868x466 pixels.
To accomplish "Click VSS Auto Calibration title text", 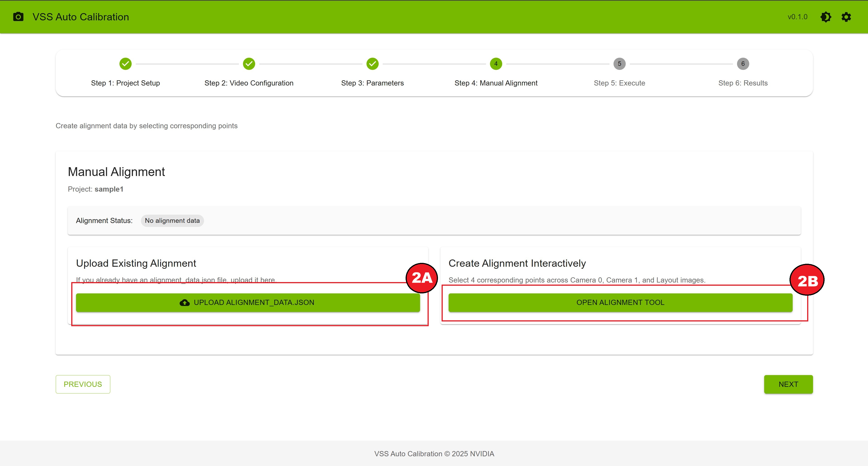I will [81, 17].
